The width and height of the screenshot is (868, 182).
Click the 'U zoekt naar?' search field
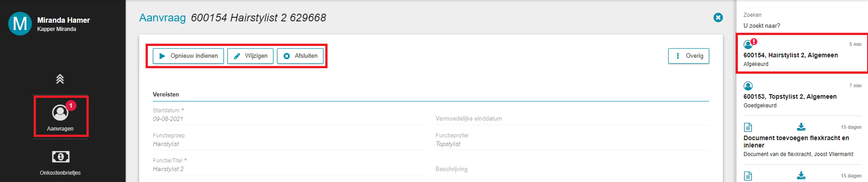coord(802,25)
